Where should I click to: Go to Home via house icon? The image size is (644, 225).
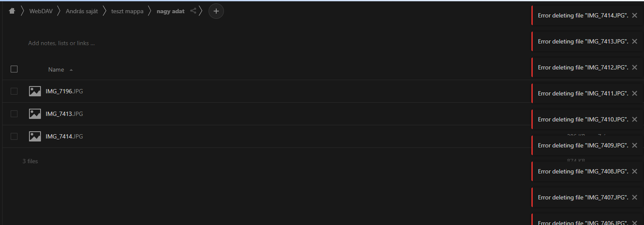[x=12, y=12]
